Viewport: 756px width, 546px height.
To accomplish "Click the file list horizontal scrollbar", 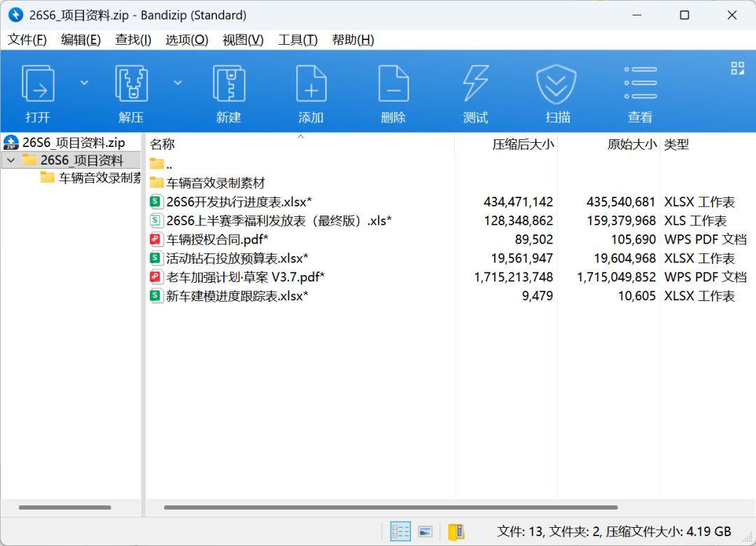I will pyautogui.click(x=391, y=507).
